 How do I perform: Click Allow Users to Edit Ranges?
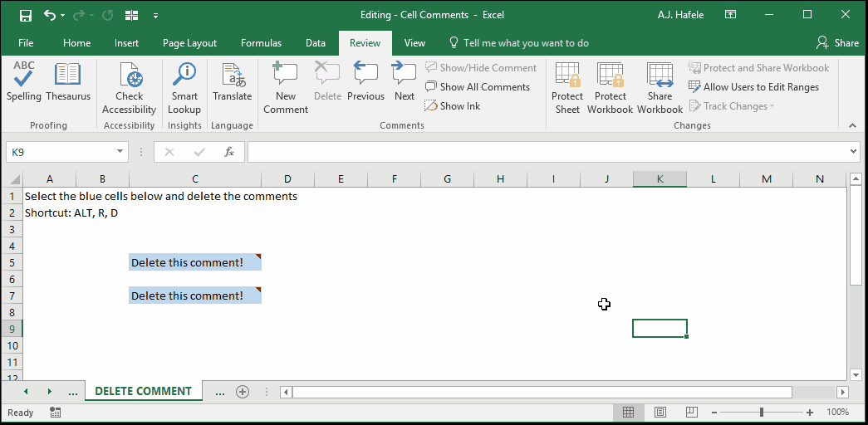point(753,87)
